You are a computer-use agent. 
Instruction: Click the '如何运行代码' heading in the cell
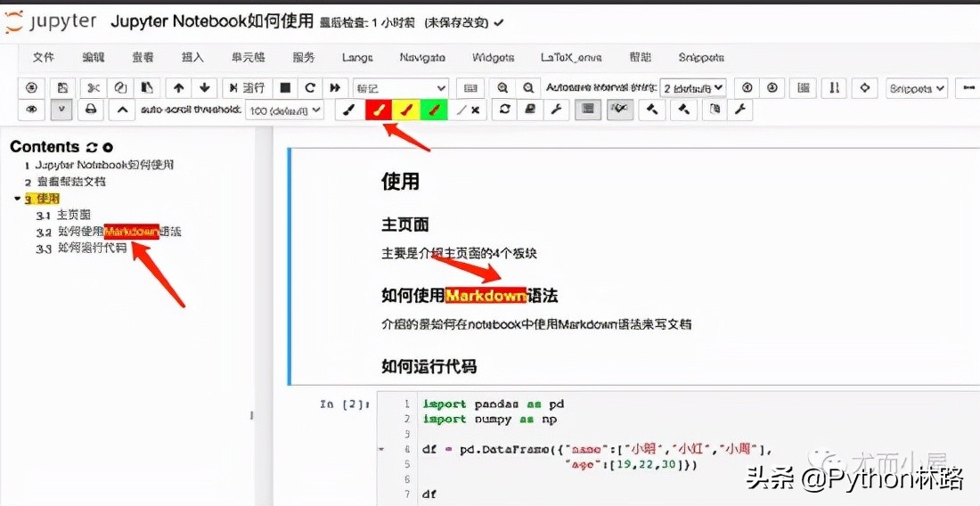(x=429, y=366)
